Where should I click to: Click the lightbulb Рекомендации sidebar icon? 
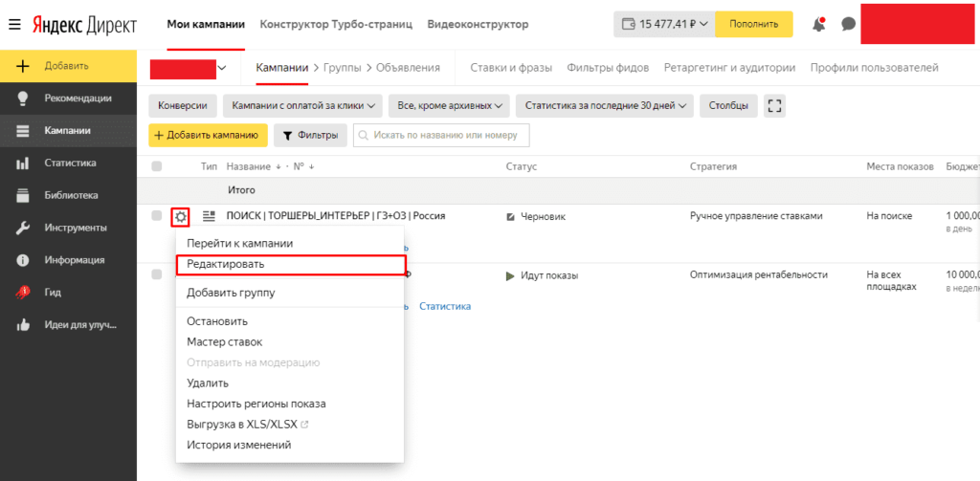(23, 98)
